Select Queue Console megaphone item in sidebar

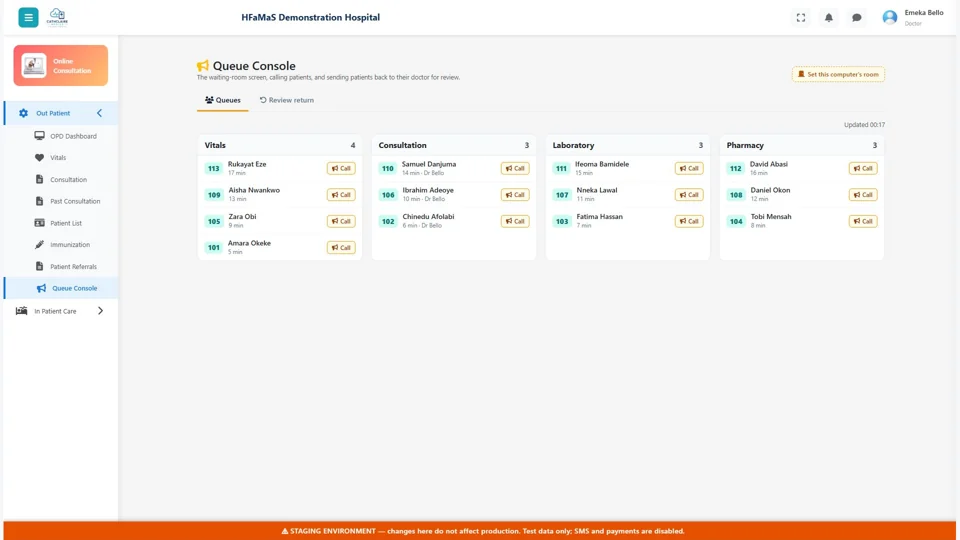coord(61,288)
